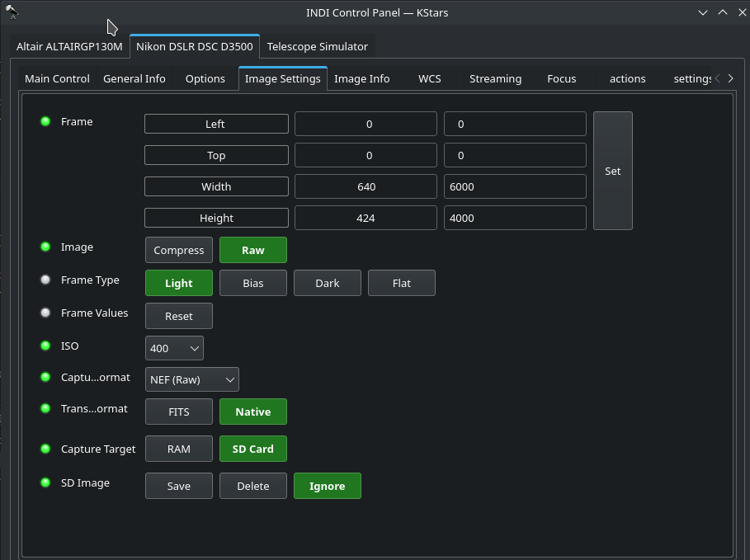The image size is (750, 560).
Task: Click the status indicator next to ISO
Action: coord(45,346)
